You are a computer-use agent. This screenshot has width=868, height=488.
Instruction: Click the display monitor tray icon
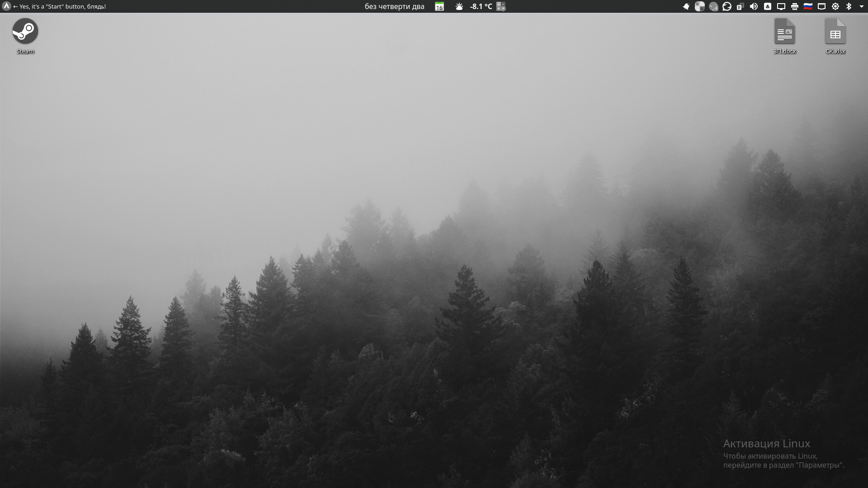(781, 6)
